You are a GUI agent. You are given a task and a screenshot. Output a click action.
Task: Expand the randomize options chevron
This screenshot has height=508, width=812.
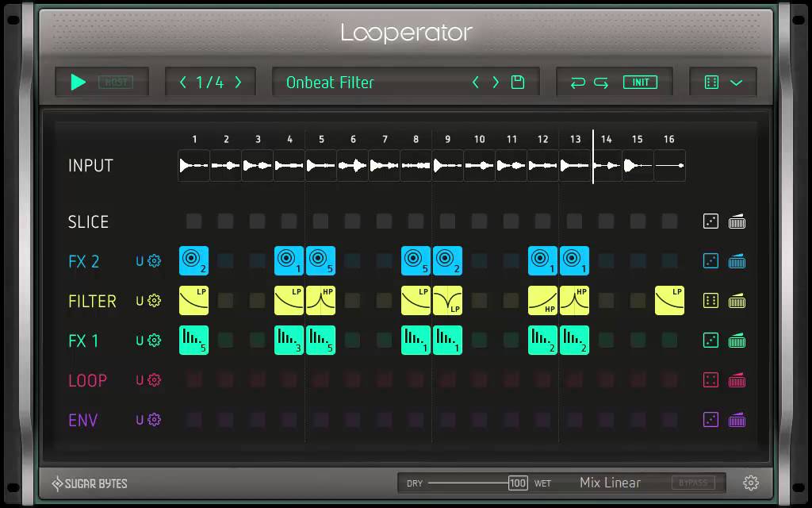[737, 83]
